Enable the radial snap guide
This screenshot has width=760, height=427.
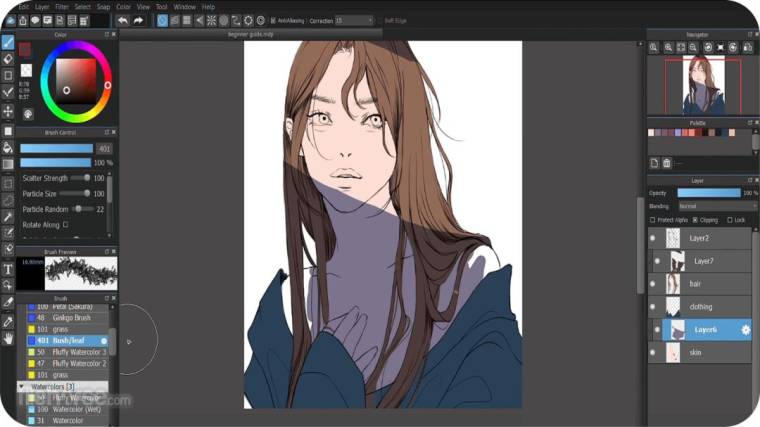point(211,20)
